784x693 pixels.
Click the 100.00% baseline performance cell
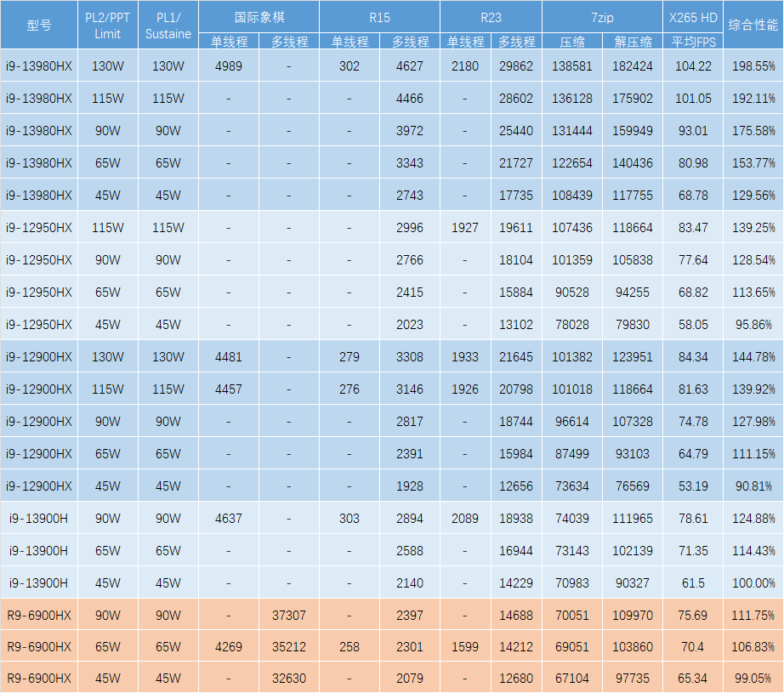[x=753, y=583]
